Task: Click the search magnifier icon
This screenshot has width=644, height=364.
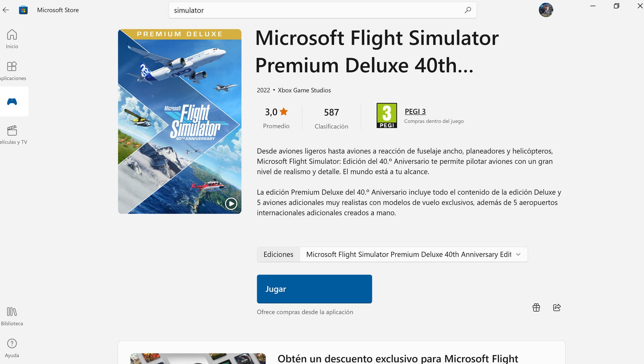Action: (x=468, y=10)
